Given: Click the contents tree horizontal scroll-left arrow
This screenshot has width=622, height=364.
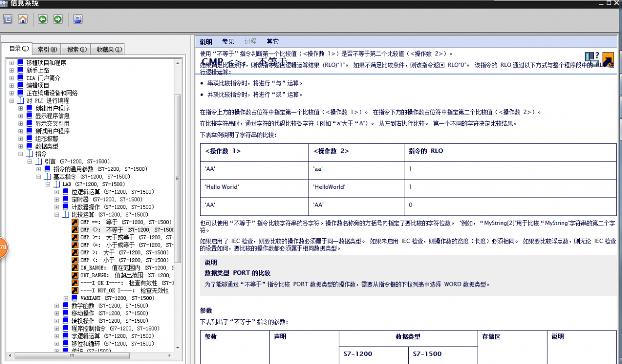Looking at the screenshot, I should click(x=10, y=355).
